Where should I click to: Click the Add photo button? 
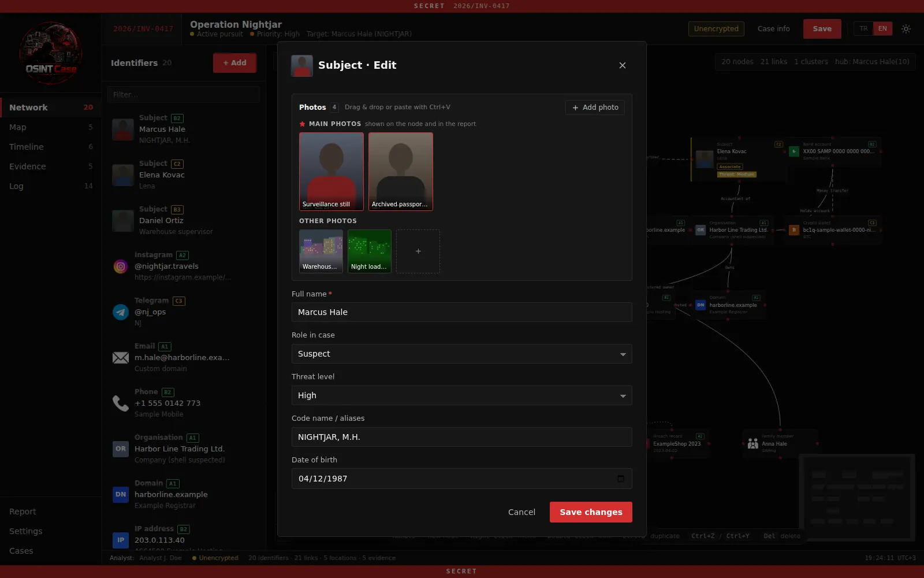tap(595, 108)
